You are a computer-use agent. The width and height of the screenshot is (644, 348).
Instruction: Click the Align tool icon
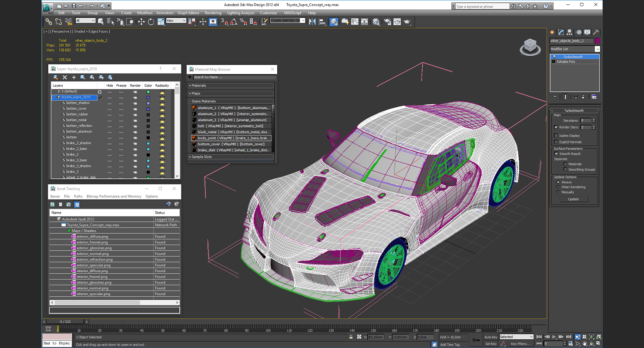[322, 21]
